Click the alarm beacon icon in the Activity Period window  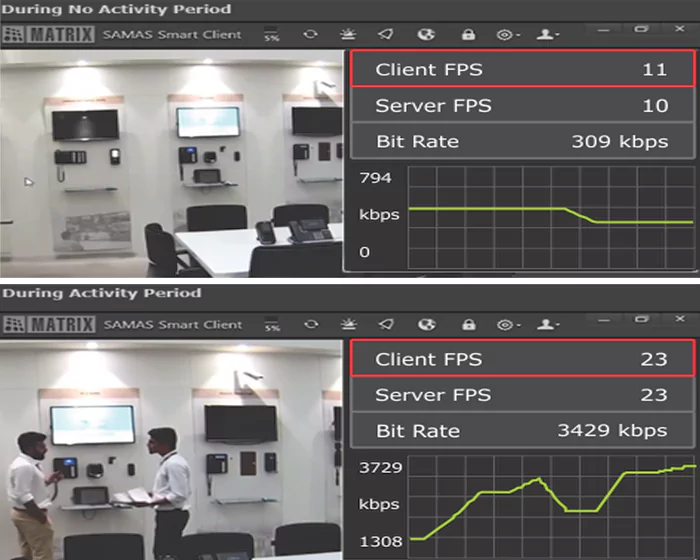(349, 324)
